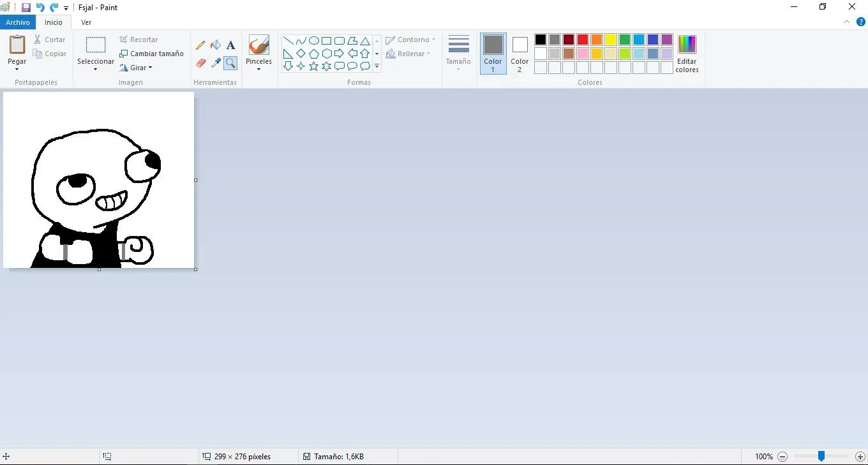Click the canvas bottom-right corner resize handle
This screenshot has width=868, height=465.
coord(195,269)
